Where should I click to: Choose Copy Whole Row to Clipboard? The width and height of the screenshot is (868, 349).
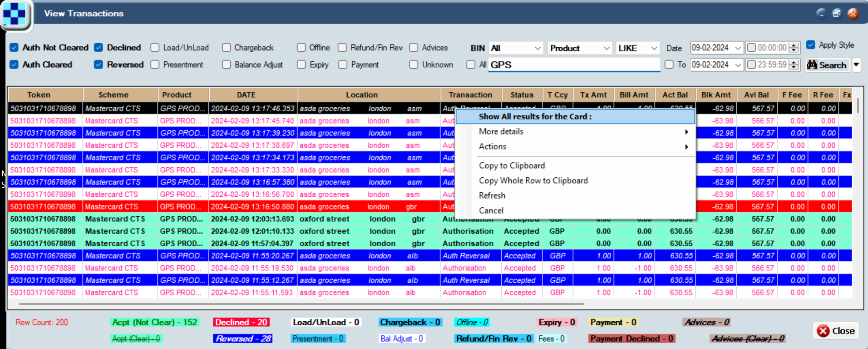[575, 180]
